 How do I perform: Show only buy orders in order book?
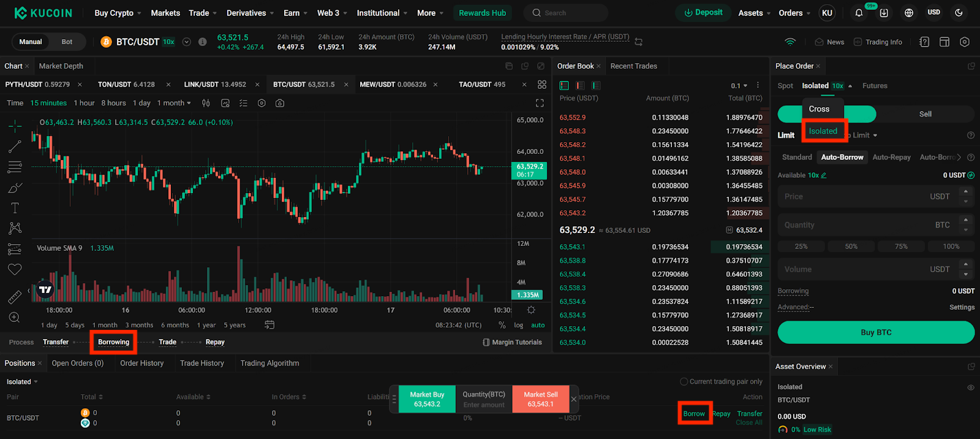click(x=595, y=86)
